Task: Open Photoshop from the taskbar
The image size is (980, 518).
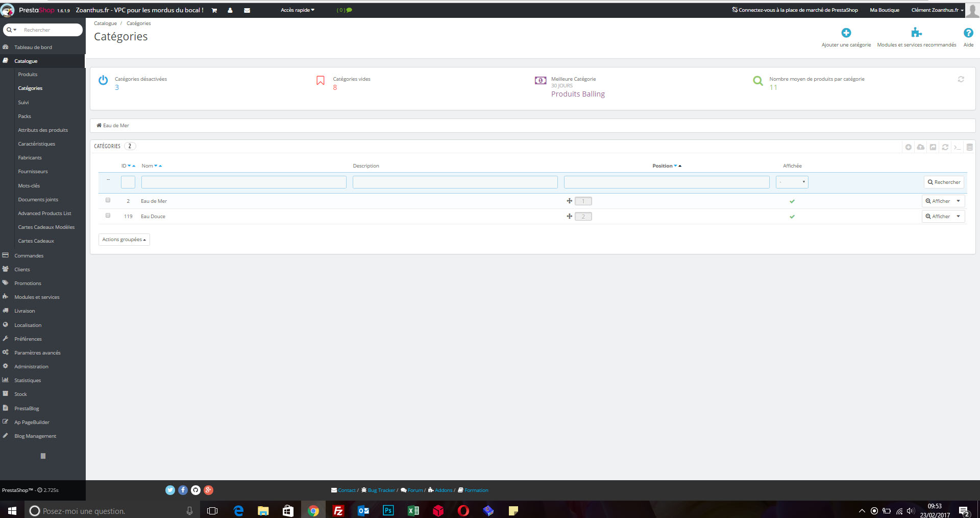Action: pyautogui.click(x=388, y=510)
